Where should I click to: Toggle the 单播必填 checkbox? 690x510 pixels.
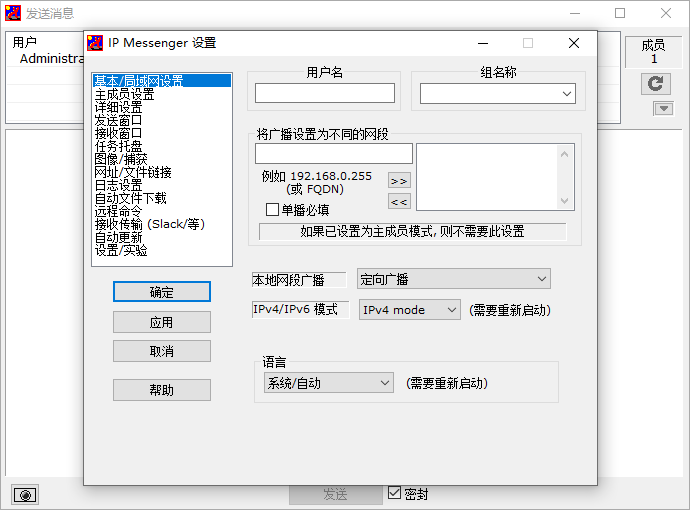click(x=272, y=209)
